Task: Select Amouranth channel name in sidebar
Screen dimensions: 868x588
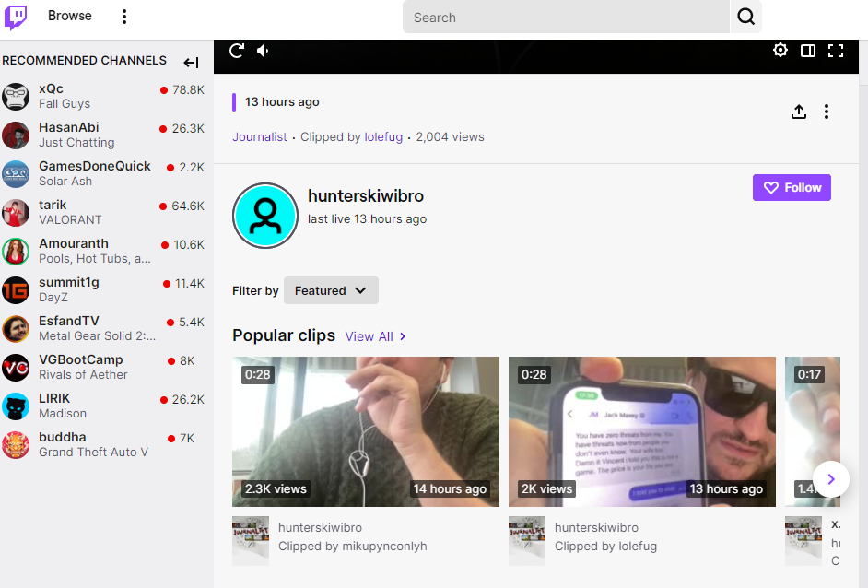Action: click(x=74, y=243)
